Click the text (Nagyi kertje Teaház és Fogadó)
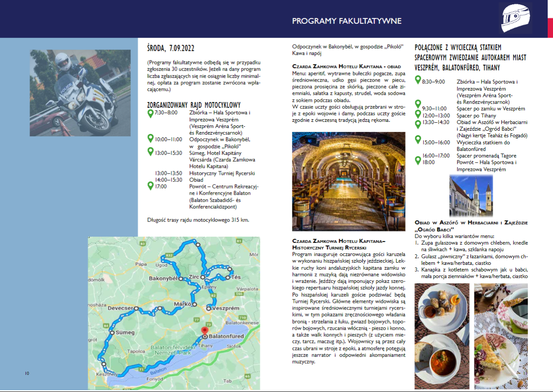The image size is (553, 392). pos(492,136)
